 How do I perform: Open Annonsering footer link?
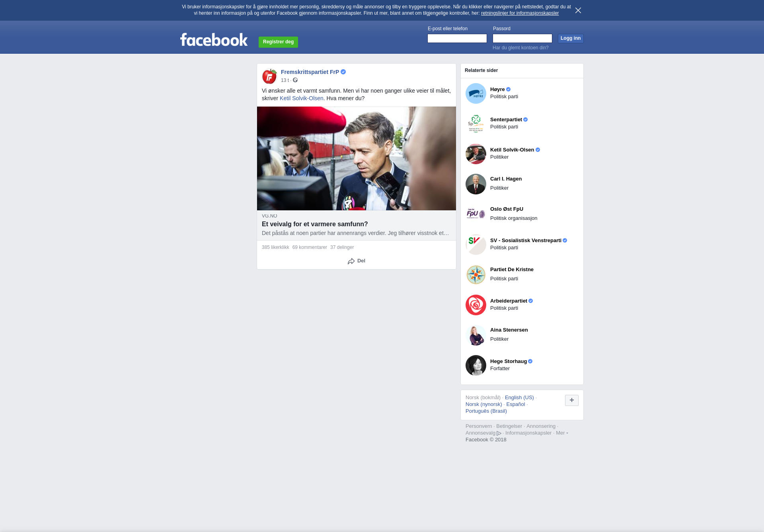click(541, 426)
